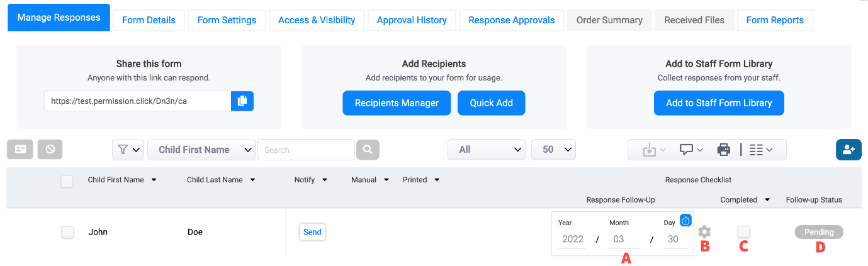This screenshot has height=266, width=868.
Task: Expand the All status filter dropdown
Action: 487,150
